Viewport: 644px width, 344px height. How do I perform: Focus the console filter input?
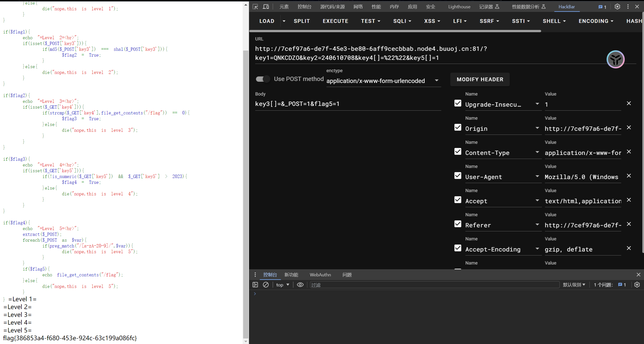[x=435, y=285]
